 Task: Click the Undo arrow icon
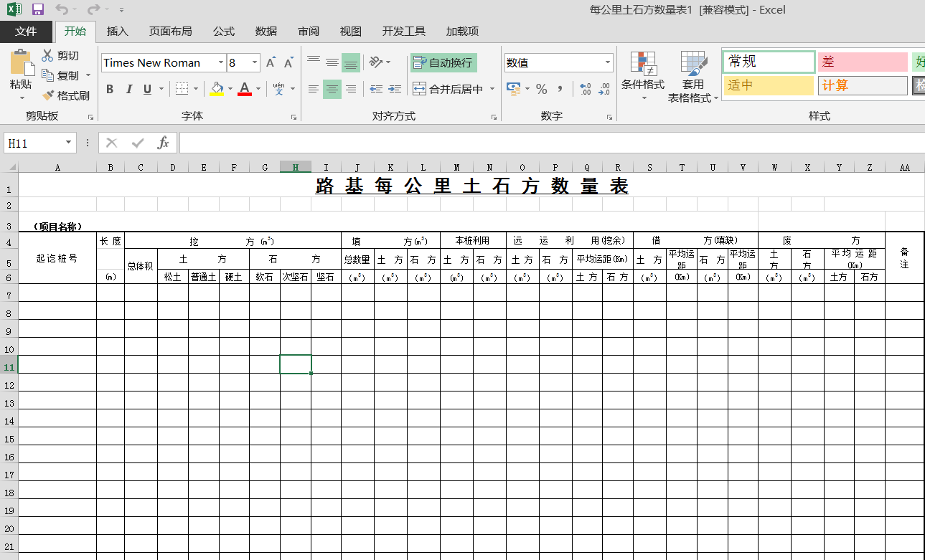coord(62,10)
